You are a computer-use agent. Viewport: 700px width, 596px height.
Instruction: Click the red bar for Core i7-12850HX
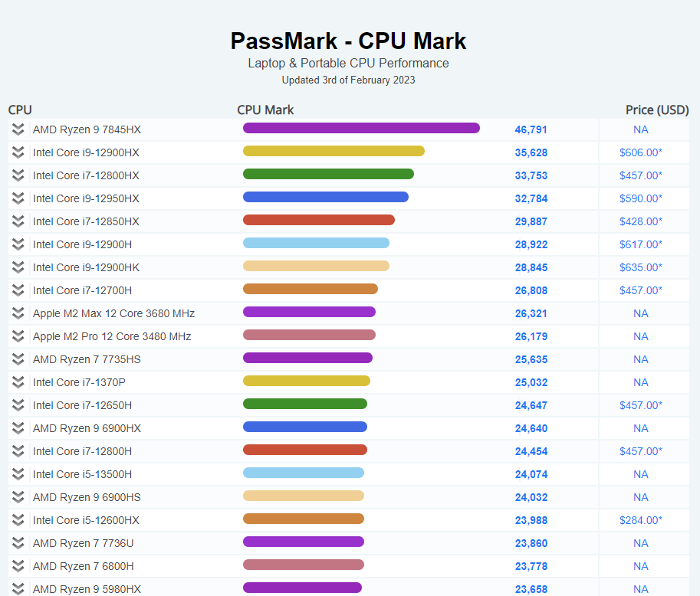[x=319, y=220]
